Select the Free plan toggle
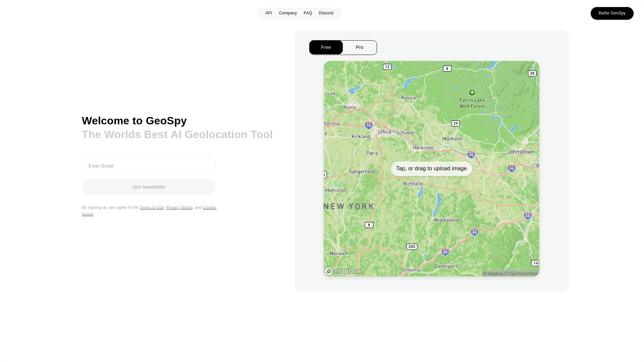Screen dimensions: 644x362 click(326, 47)
